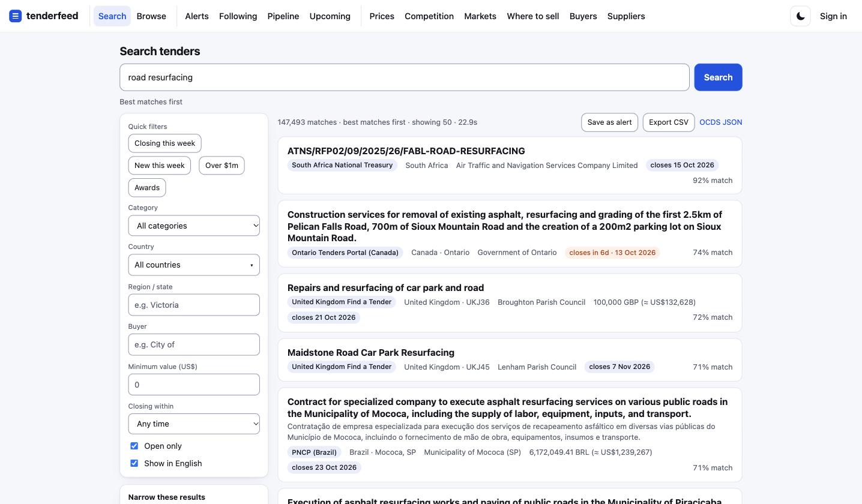Toggle dark mode moon icon
Screen dimensions: 862x504
tap(800, 16)
